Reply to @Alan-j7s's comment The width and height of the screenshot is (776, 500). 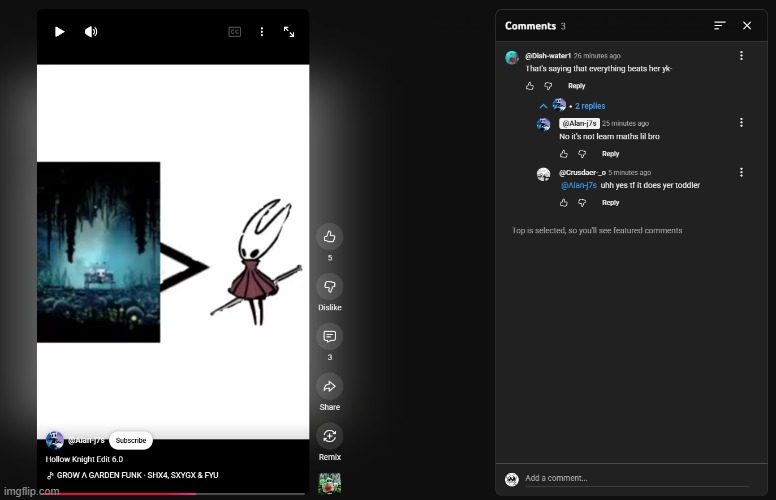tap(610, 154)
